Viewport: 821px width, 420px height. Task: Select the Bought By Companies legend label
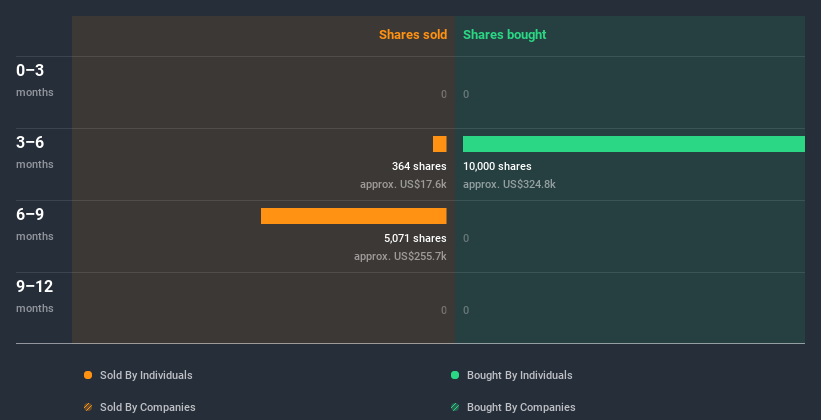pyautogui.click(x=521, y=407)
